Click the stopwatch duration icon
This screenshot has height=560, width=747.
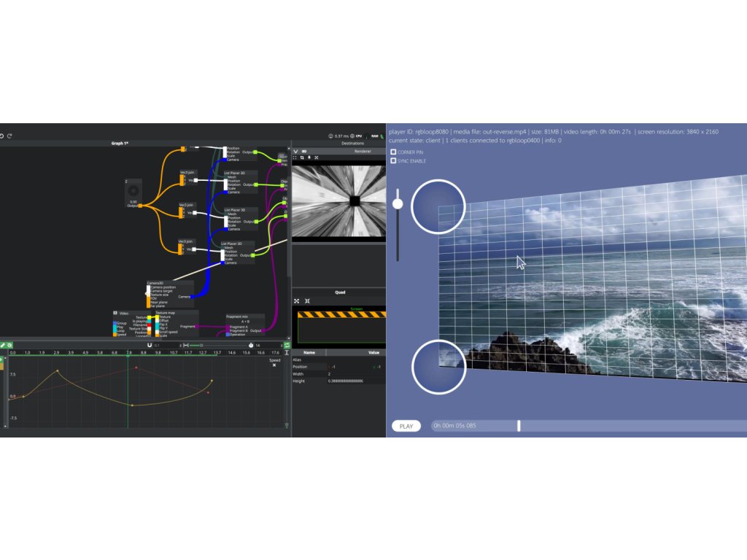point(251,345)
